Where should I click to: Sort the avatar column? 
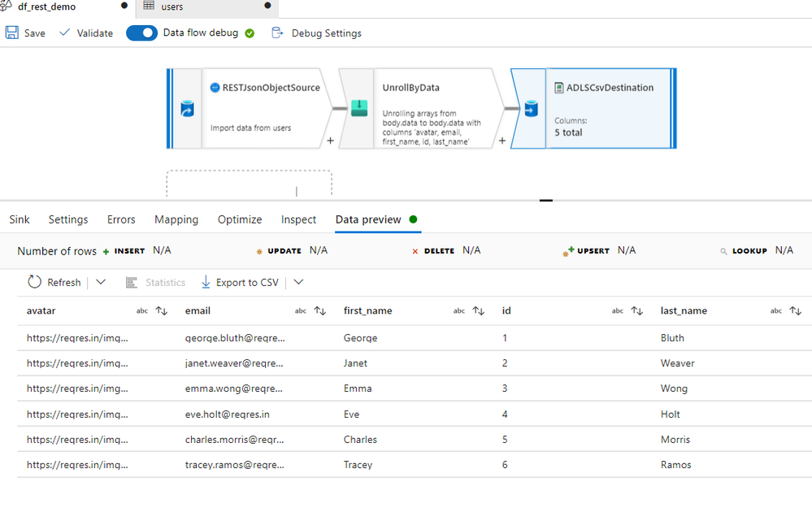(161, 310)
